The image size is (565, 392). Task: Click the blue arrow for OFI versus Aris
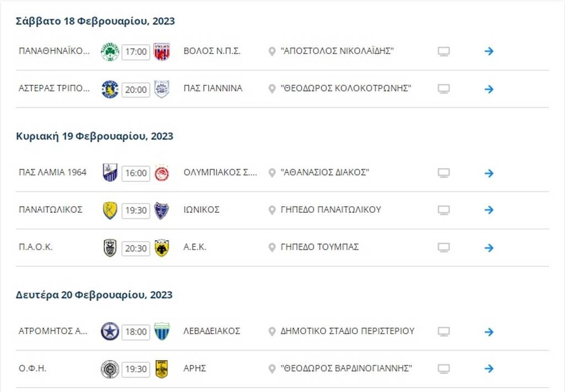click(x=489, y=368)
